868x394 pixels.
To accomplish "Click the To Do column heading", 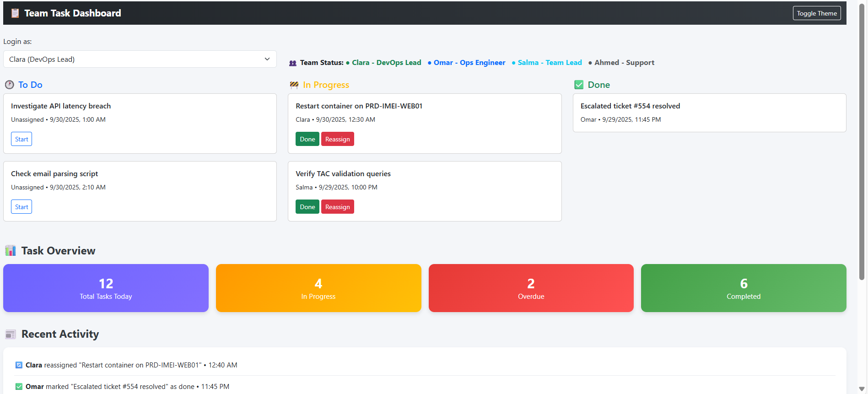I will click(30, 85).
